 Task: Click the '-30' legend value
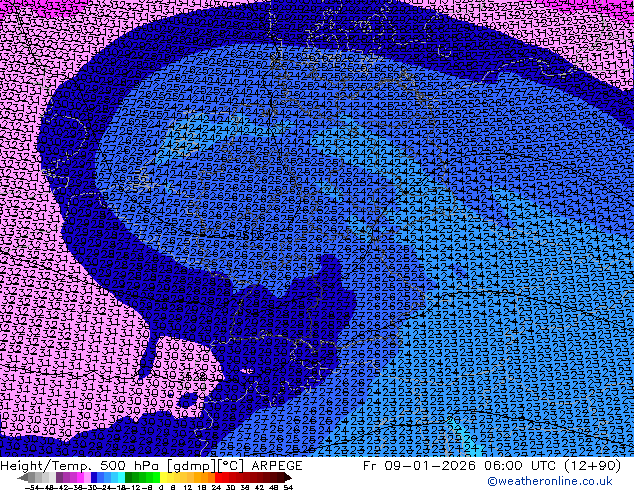click(x=94, y=488)
